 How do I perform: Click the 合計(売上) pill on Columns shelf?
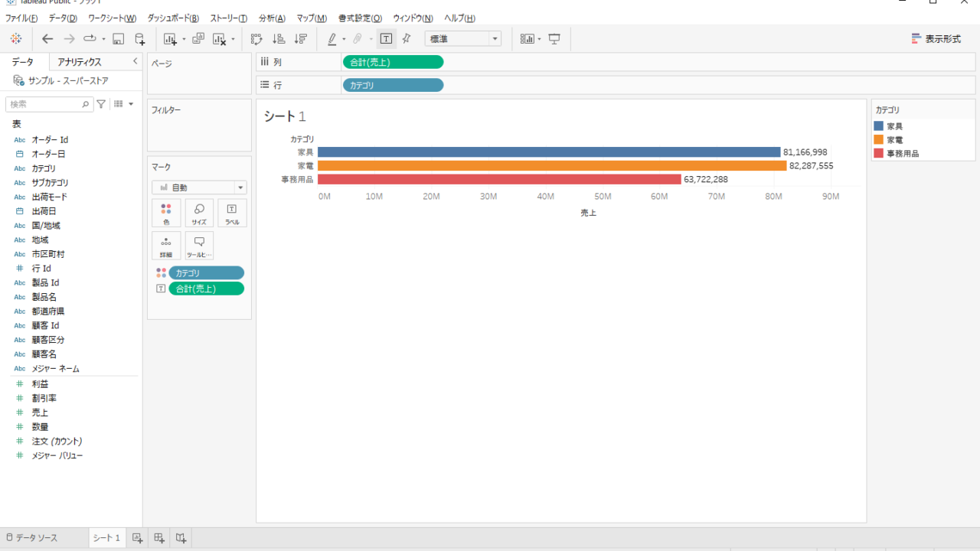[393, 62]
